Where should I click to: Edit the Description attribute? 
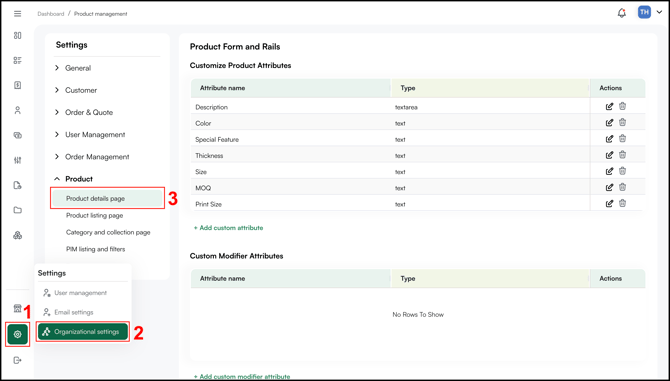(609, 106)
